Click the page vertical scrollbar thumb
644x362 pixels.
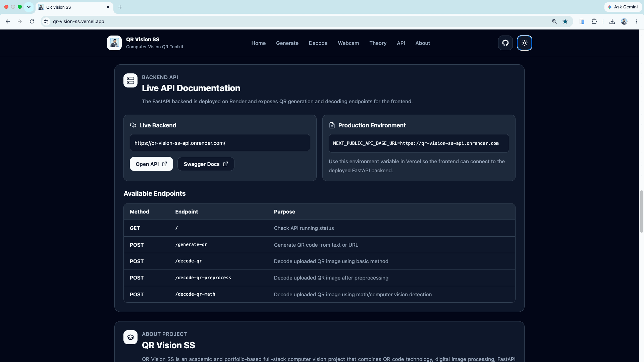pyautogui.click(x=641, y=211)
